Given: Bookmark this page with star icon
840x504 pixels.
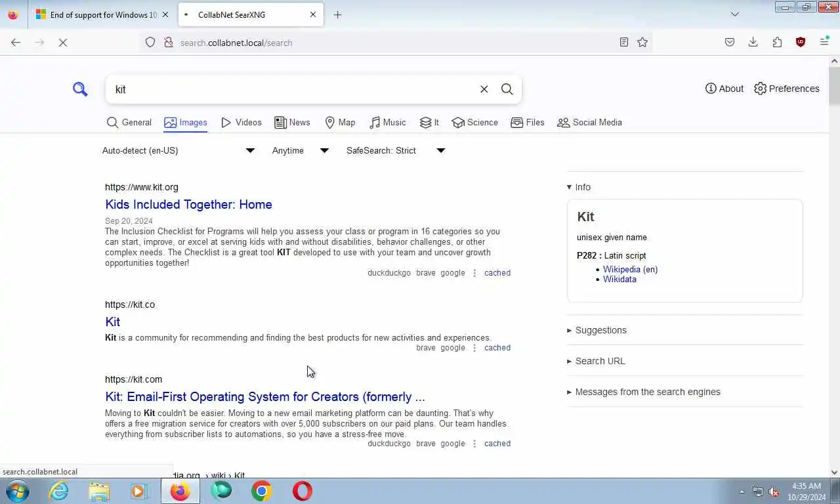Looking at the screenshot, I should coord(642,43).
